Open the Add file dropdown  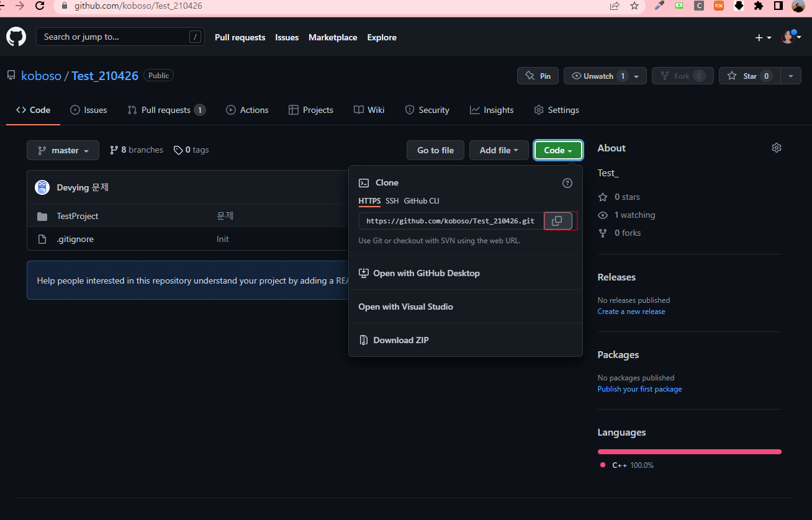(x=499, y=150)
